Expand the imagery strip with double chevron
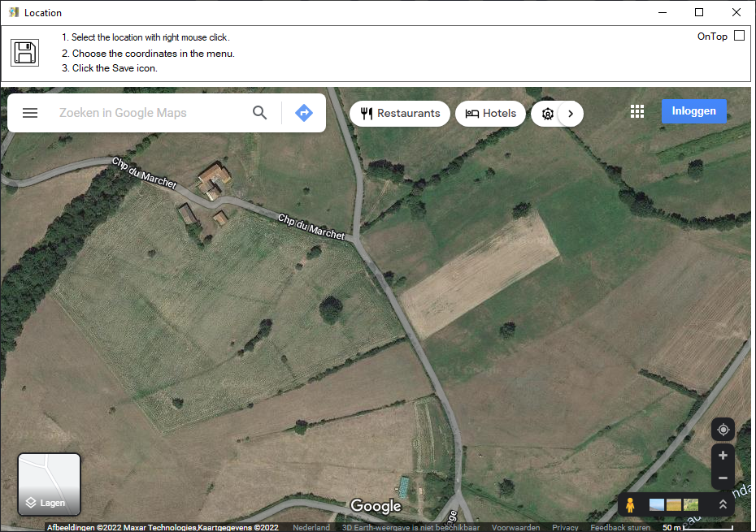Image resolution: width=756 pixels, height=532 pixels. click(x=723, y=504)
